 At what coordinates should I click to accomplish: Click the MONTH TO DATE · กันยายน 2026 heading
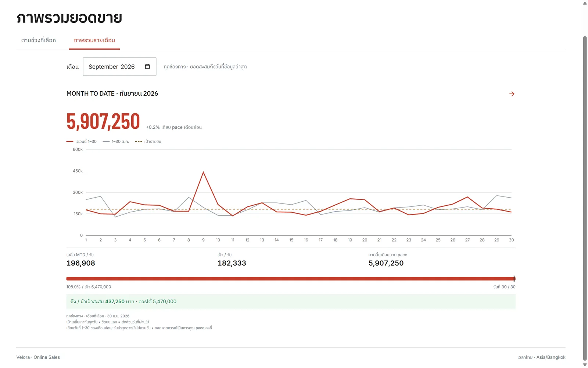pyautogui.click(x=112, y=93)
